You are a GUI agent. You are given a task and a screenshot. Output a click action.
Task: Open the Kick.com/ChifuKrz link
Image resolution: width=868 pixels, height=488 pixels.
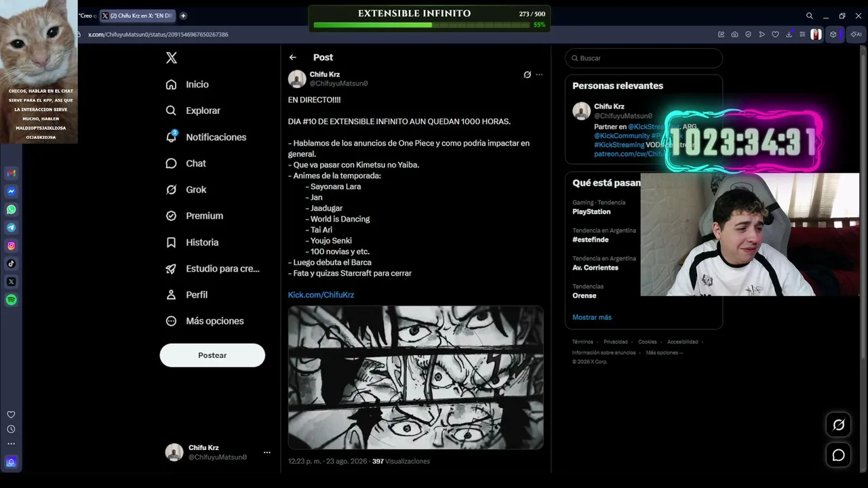(x=321, y=295)
